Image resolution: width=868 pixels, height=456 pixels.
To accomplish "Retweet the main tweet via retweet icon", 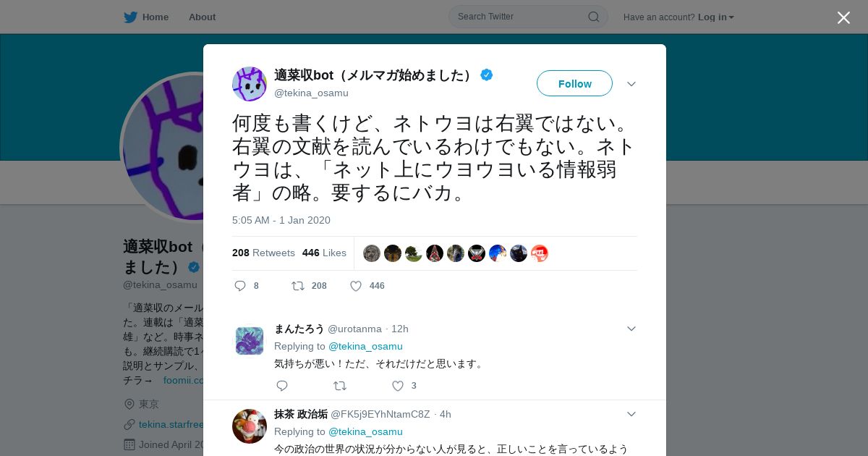I will [x=298, y=286].
